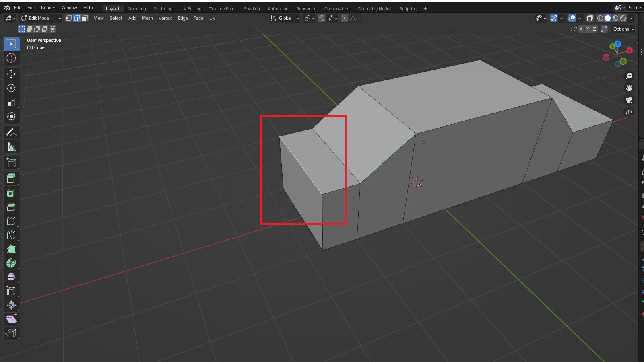
Task: Toggle mesh symmetry on Z axis
Action: pyautogui.click(x=594, y=29)
